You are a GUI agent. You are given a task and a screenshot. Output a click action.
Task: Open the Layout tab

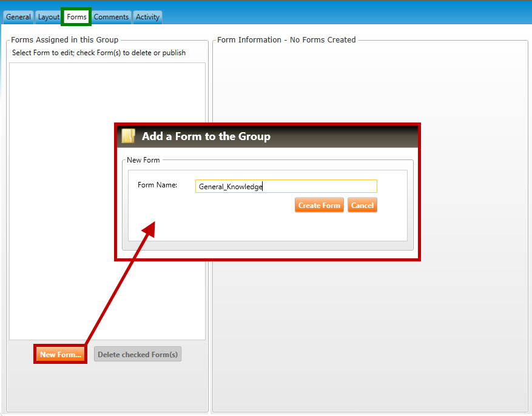tap(49, 17)
